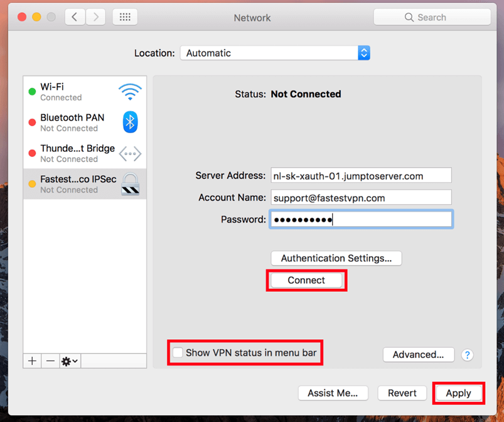Image resolution: width=504 pixels, height=422 pixels.
Task: Apply the network settings
Action: point(459,393)
